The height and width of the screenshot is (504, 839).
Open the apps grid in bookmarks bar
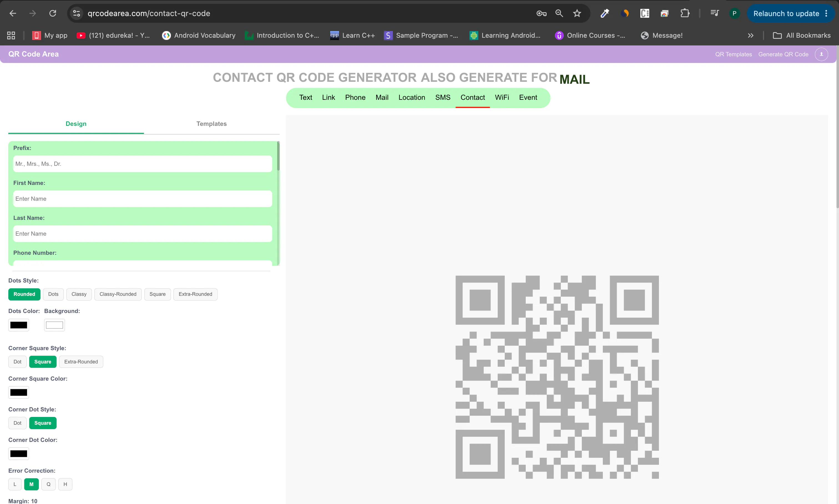pyautogui.click(x=11, y=35)
